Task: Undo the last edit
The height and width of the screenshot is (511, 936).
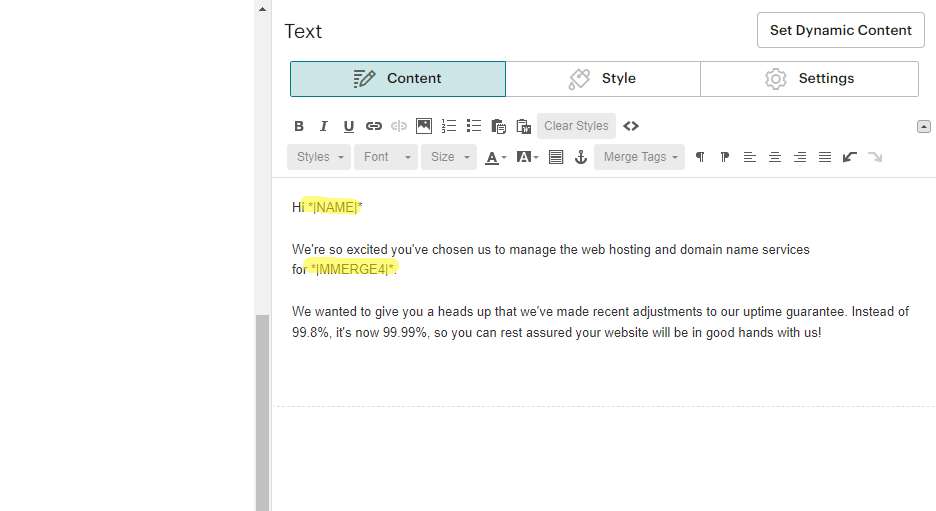Action: click(850, 157)
